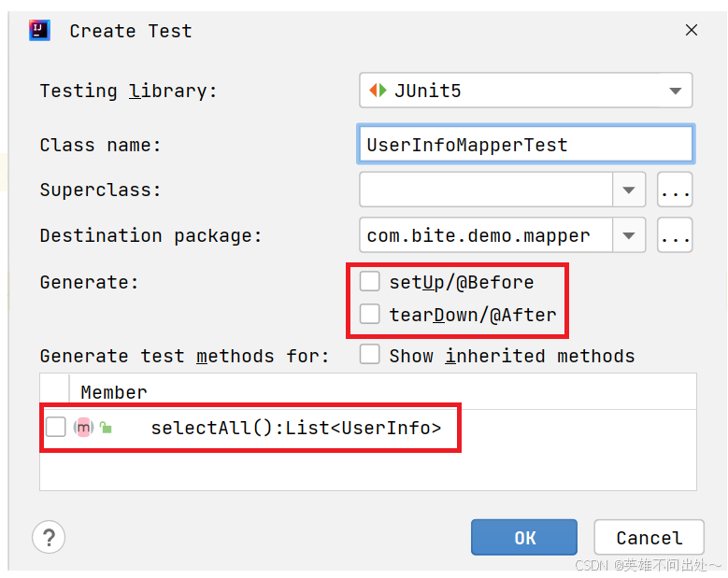Viewport: 728px width, 578px height.
Task: Click the pink method icon beside selectAll
Action: (83, 428)
